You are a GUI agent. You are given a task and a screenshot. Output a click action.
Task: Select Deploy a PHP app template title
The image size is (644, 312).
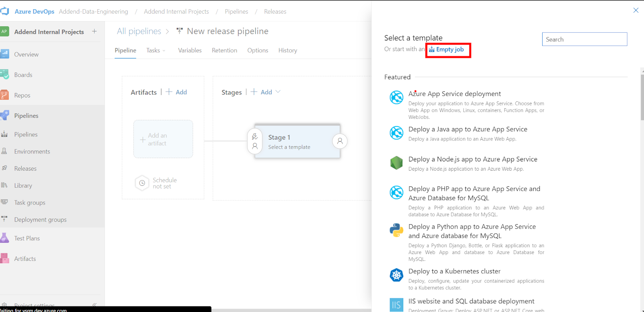point(474,193)
